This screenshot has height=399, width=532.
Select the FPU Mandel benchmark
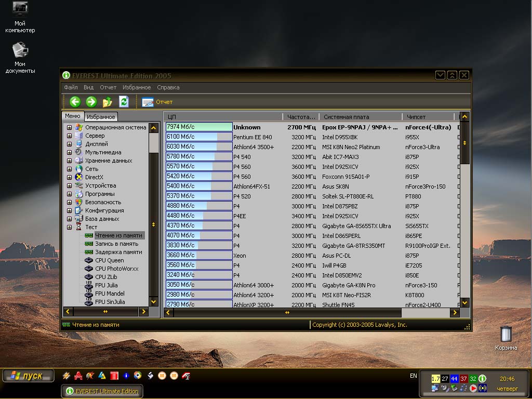[x=110, y=294]
